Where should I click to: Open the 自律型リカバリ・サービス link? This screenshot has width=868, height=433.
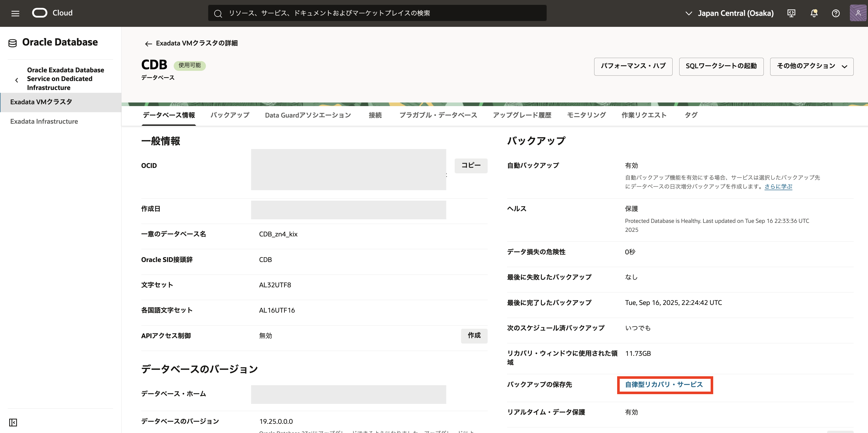pos(663,384)
